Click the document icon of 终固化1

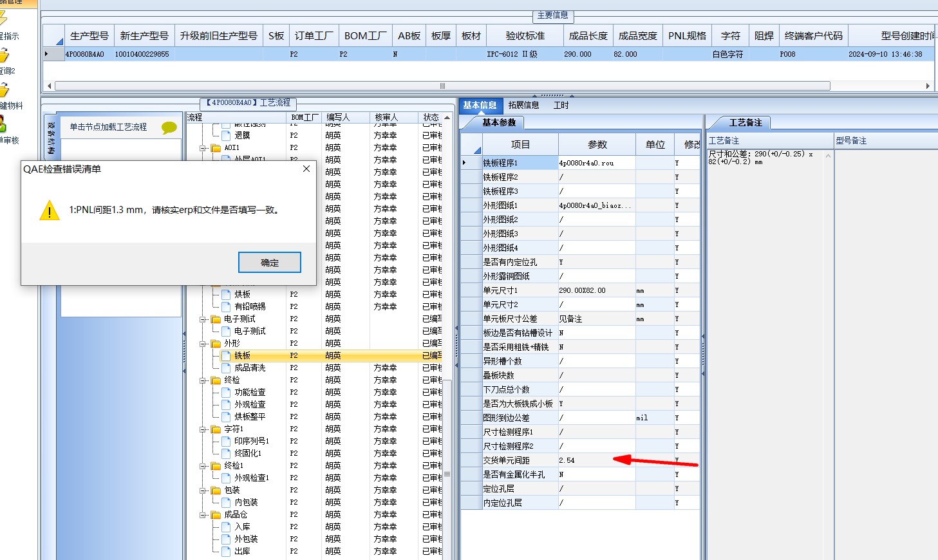pos(226,453)
